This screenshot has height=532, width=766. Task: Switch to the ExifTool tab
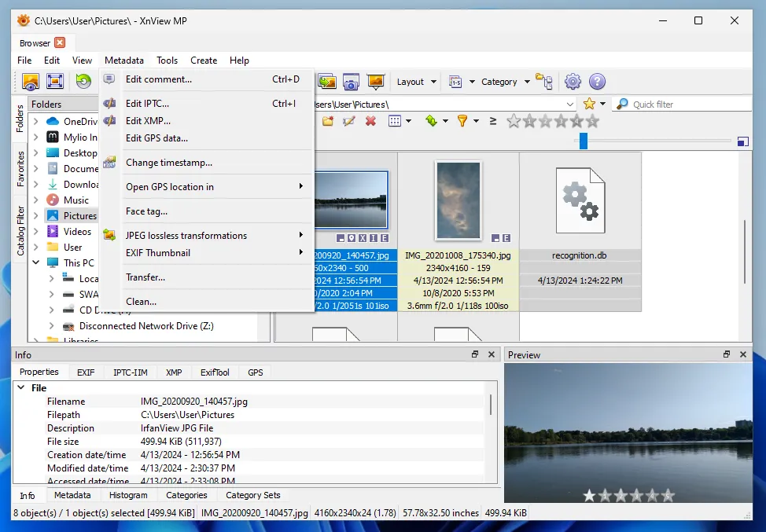(215, 372)
